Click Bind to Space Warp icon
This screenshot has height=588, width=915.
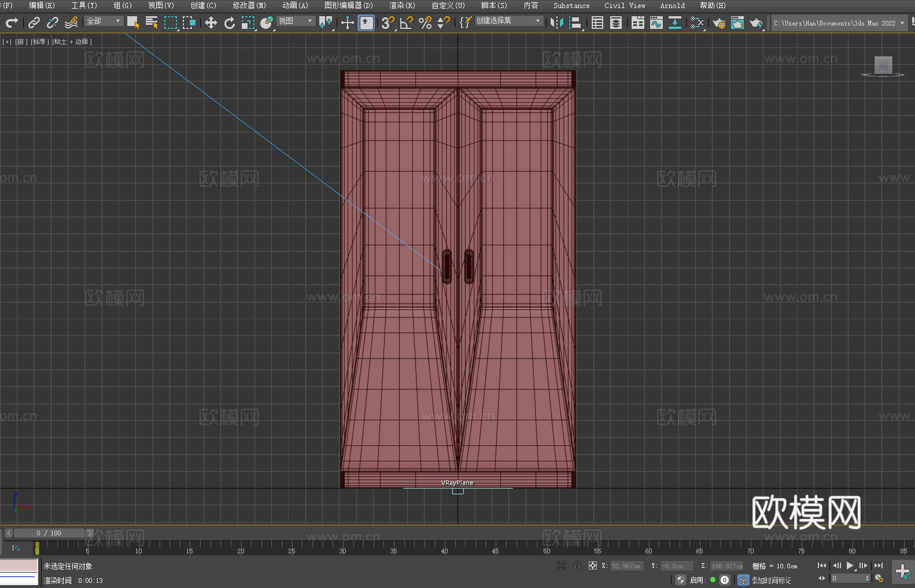[71, 23]
